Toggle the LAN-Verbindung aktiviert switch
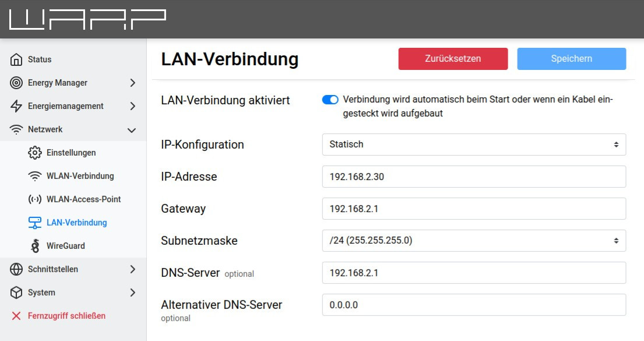The image size is (644, 341). [x=330, y=100]
